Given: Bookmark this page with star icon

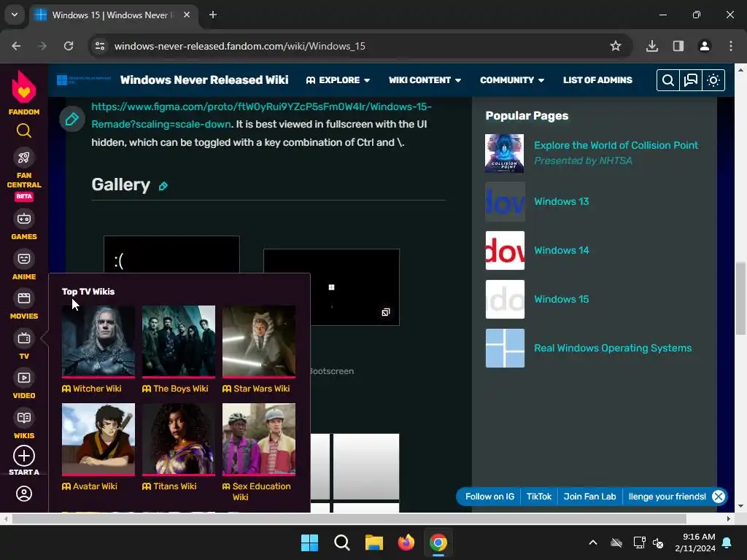Looking at the screenshot, I should point(616,46).
